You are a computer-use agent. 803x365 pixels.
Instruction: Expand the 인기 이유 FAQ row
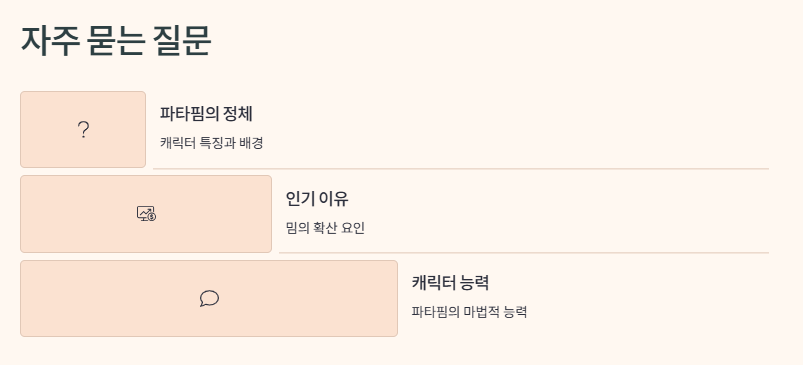pos(394,214)
